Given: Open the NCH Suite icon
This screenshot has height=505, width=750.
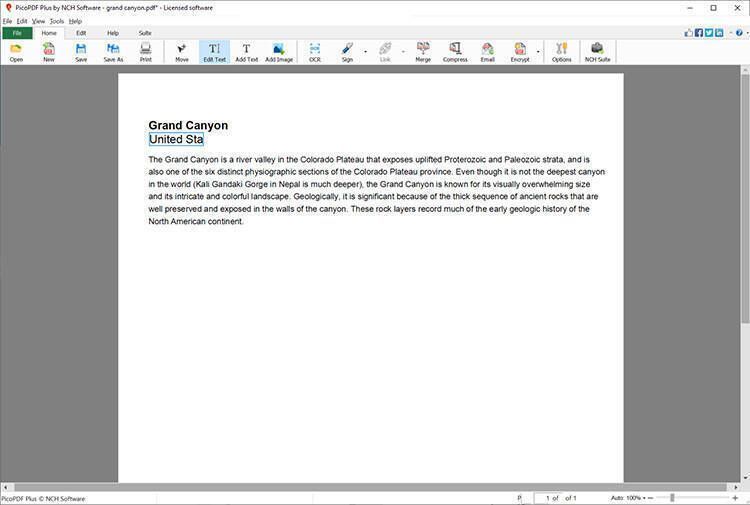Looking at the screenshot, I should tap(597, 52).
